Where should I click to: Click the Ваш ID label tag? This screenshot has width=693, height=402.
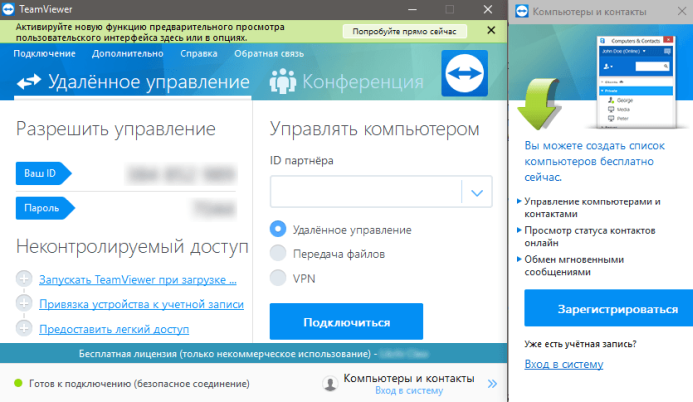(43, 173)
